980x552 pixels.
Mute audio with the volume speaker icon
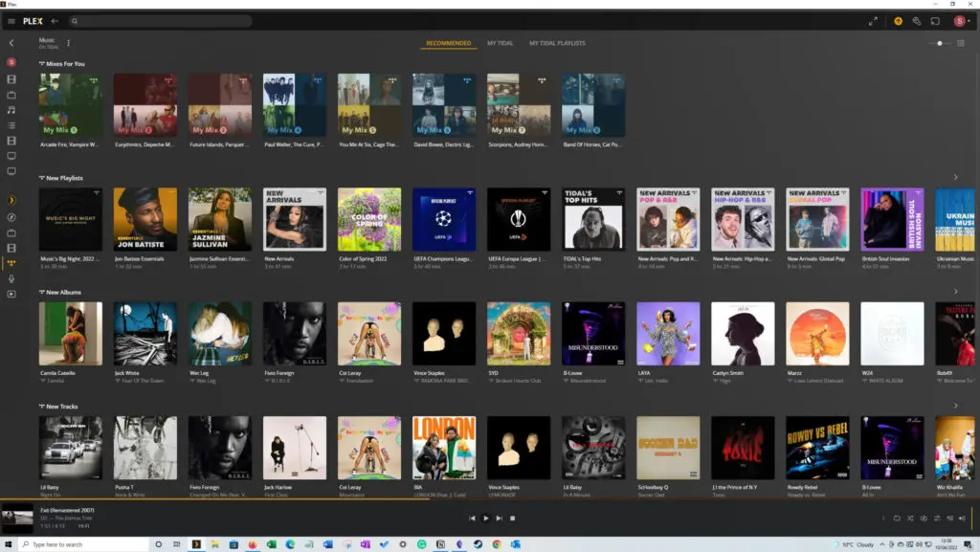click(964, 518)
